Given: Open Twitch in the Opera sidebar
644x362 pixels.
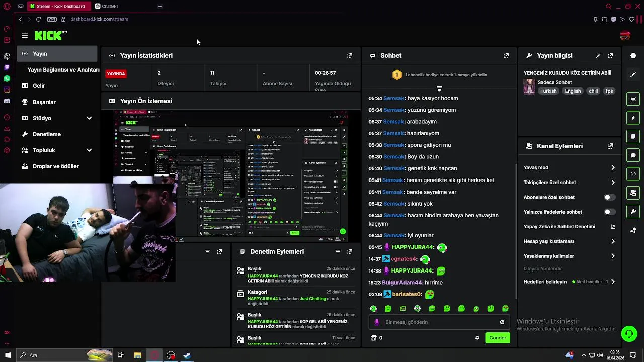Looking at the screenshot, I should (x=7, y=67).
